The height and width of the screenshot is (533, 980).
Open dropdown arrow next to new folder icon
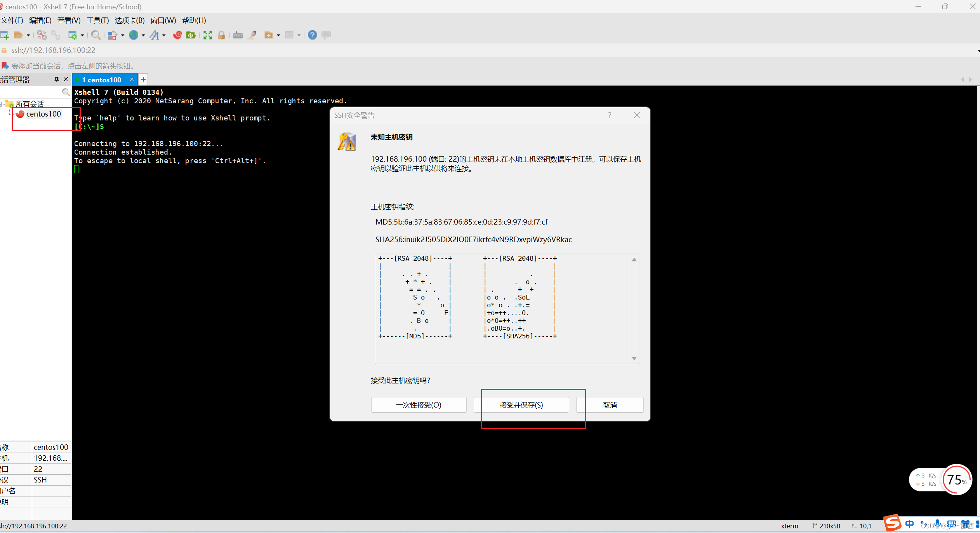(278, 35)
